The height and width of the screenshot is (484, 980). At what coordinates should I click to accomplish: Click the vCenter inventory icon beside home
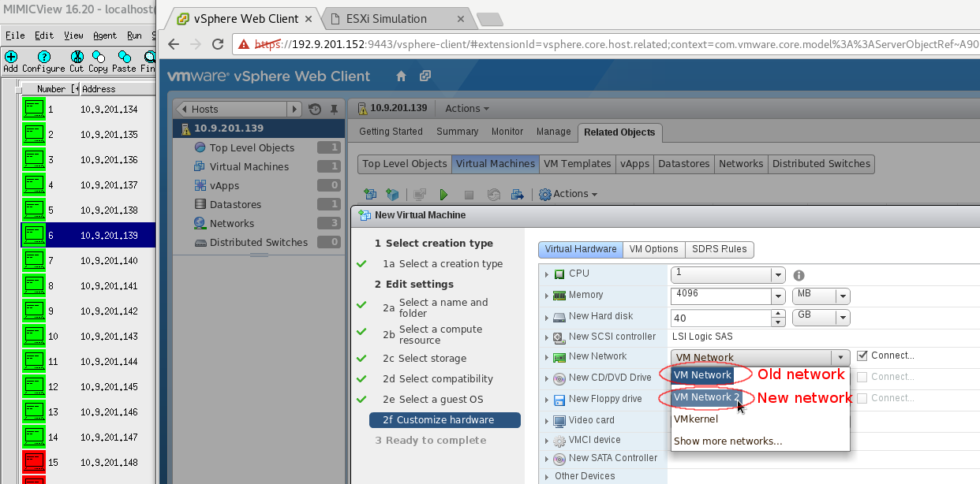[425, 76]
